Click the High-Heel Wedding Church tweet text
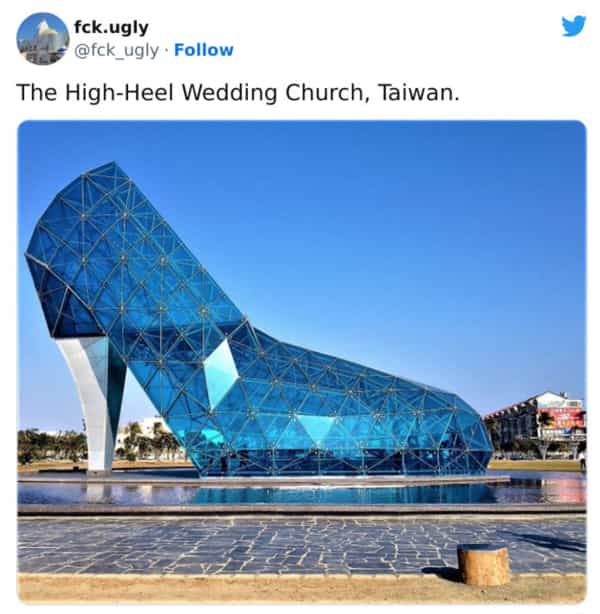This screenshot has width=600, height=614. [238, 93]
